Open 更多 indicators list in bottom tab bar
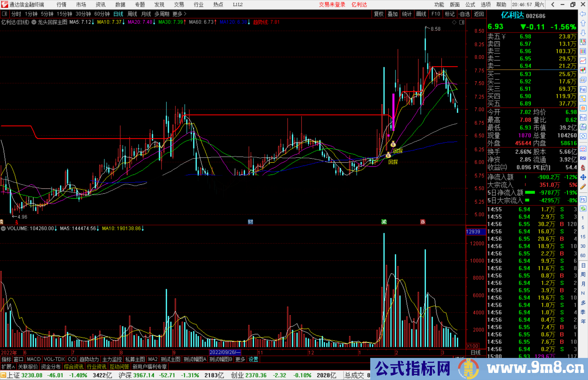 coord(240,359)
